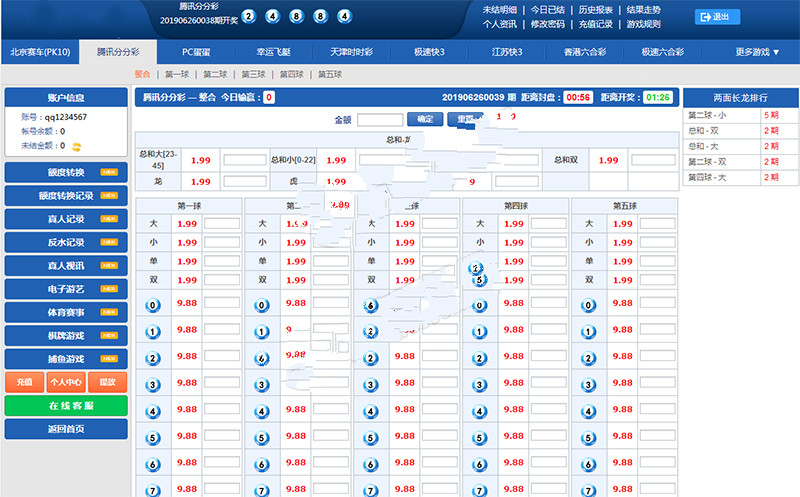Click ball 3 in 第三球 column
The height and width of the screenshot is (497, 800).
coord(370,385)
